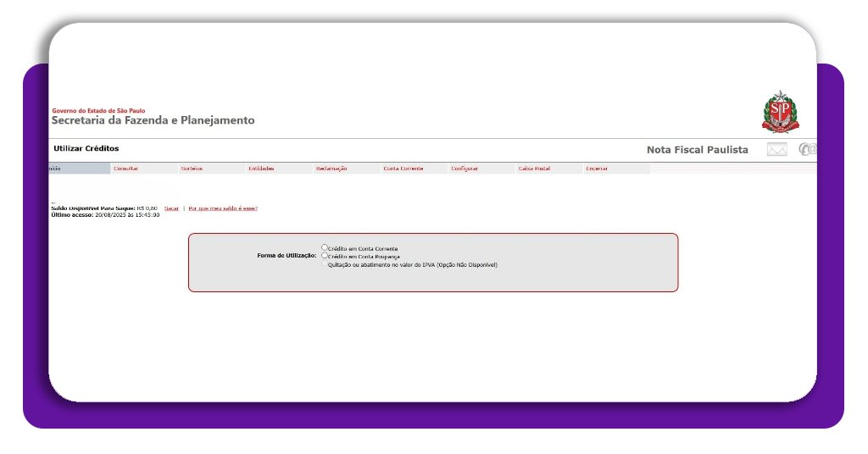Select Crédito em Conta Corrente option
The width and height of the screenshot is (868, 454).
coord(325,247)
